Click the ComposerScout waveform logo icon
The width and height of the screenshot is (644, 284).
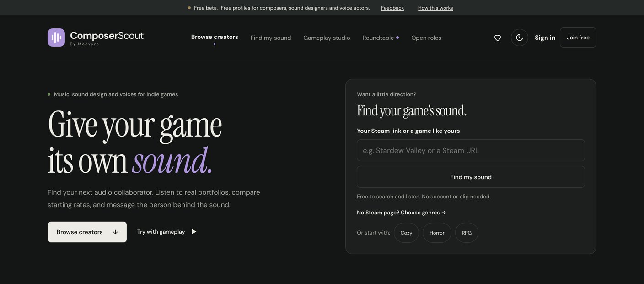pos(56,38)
